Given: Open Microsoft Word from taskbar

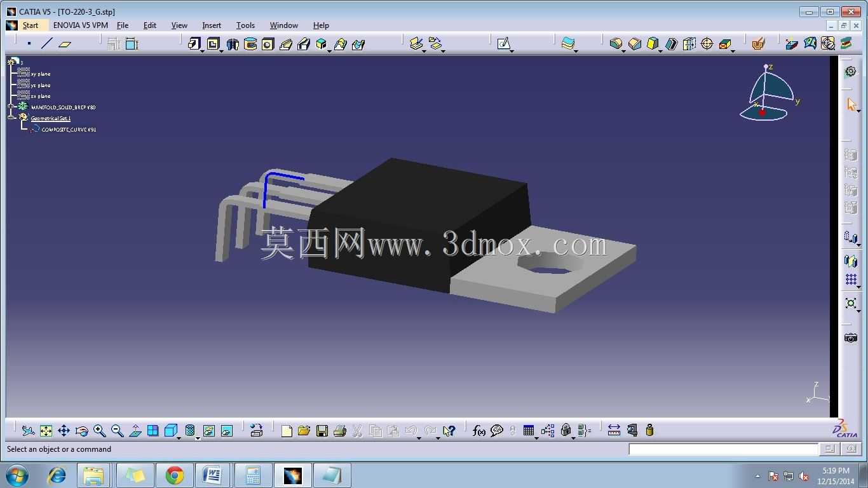Looking at the screenshot, I should click(213, 475).
